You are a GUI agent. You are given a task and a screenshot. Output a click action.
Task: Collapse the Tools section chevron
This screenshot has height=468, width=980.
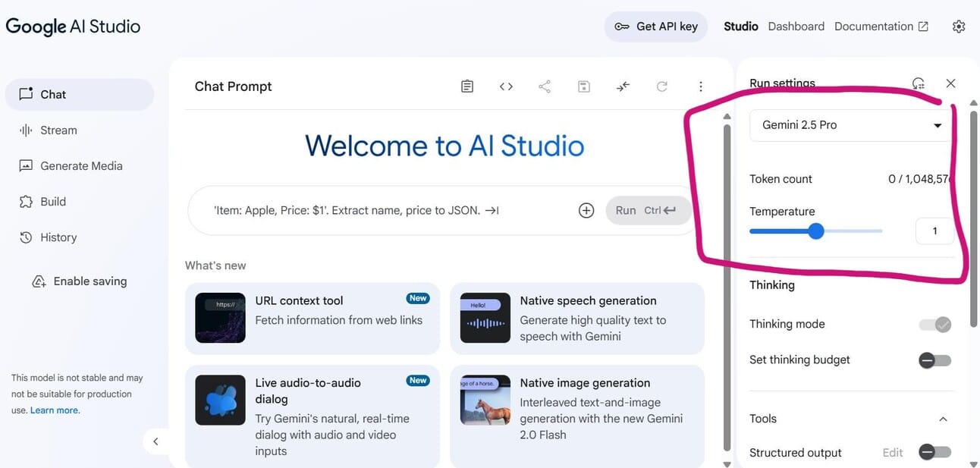(943, 419)
